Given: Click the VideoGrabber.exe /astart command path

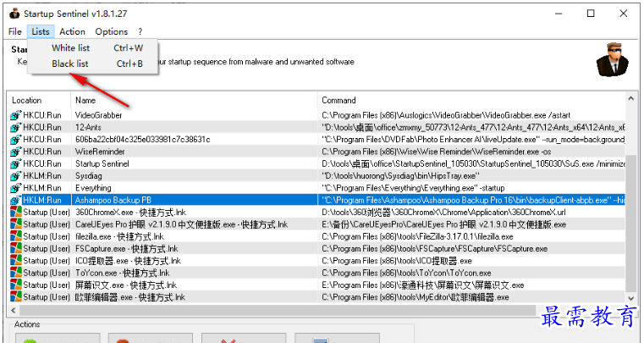Looking at the screenshot, I should pyautogui.click(x=446, y=115).
